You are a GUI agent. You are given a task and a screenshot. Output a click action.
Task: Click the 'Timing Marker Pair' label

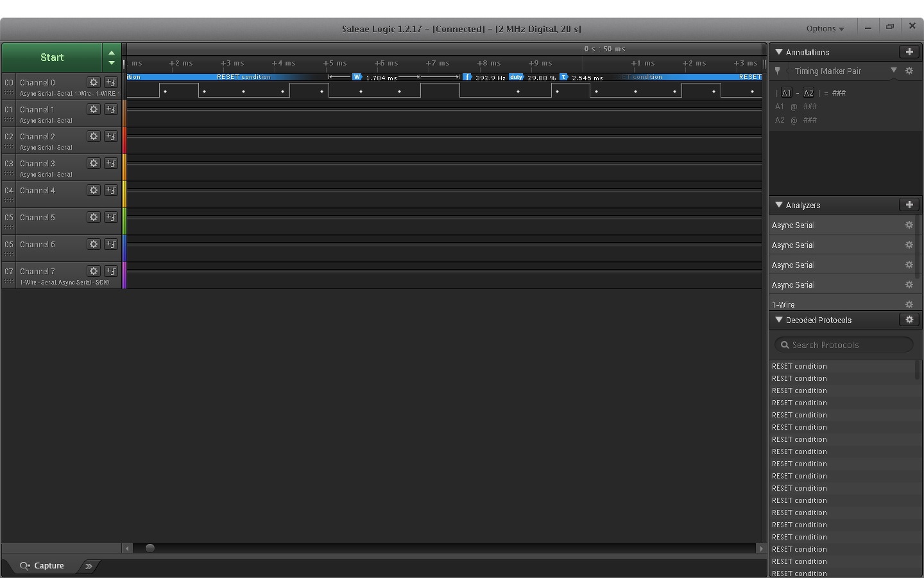[x=828, y=71]
